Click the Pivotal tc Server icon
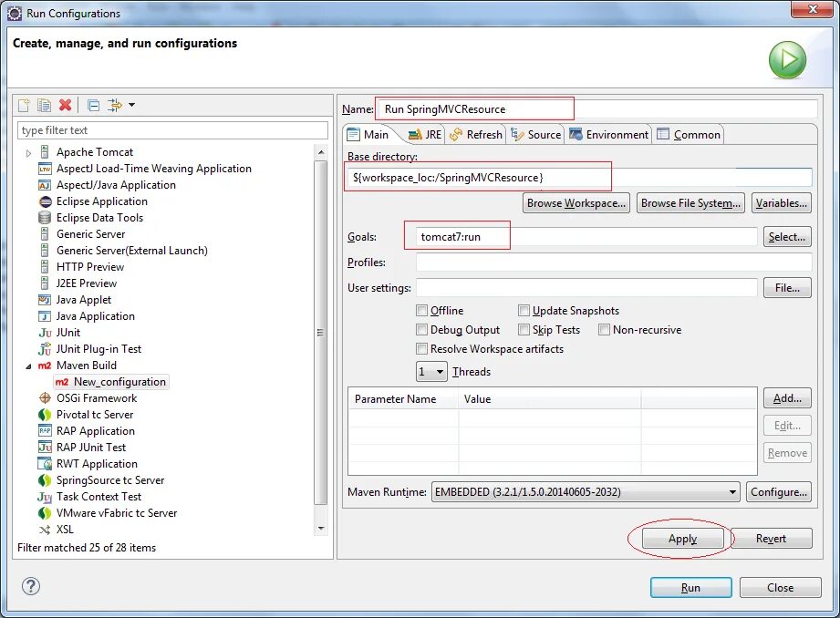 (45, 415)
